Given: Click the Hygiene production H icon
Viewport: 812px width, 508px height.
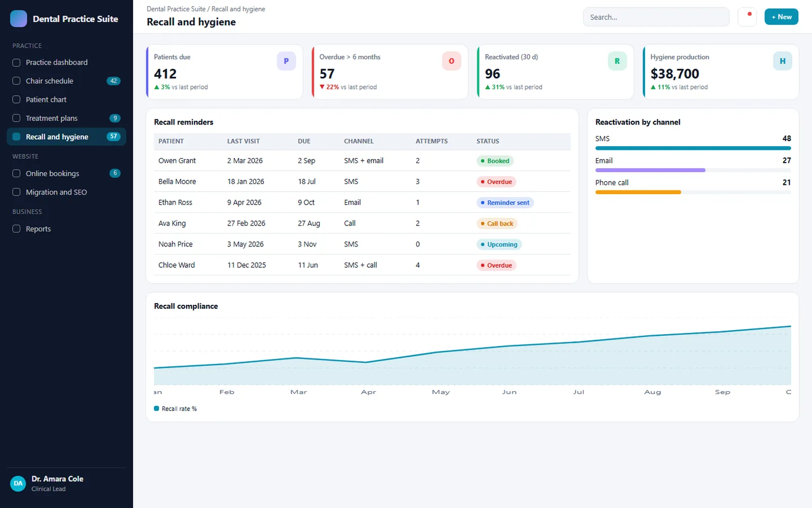Looking at the screenshot, I should tap(783, 61).
